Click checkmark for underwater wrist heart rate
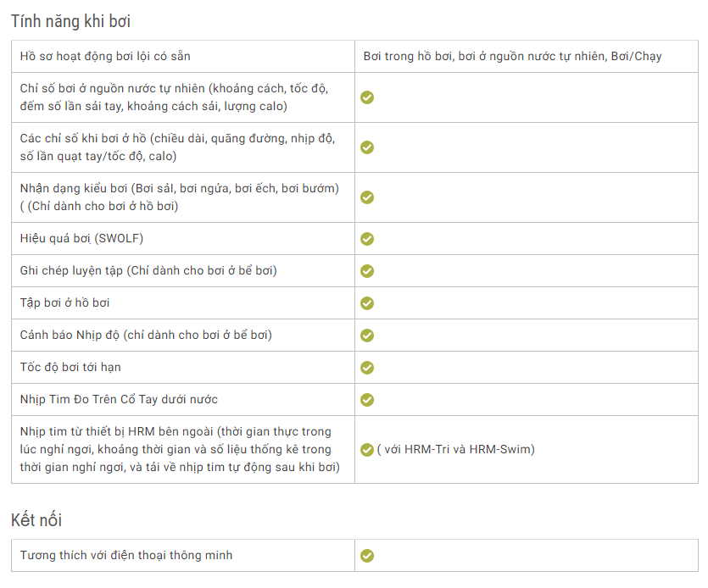Viewport: 708px width, 588px height. (x=367, y=400)
